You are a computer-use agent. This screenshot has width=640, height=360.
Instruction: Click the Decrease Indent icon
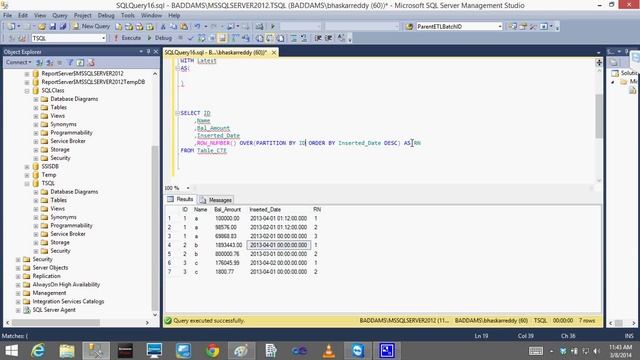[x=318, y=38]
